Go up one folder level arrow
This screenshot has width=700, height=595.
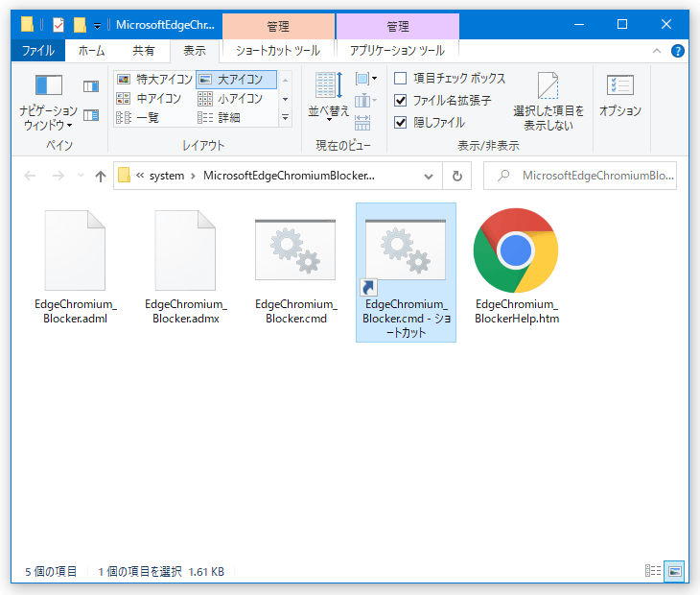pos(101,176)
